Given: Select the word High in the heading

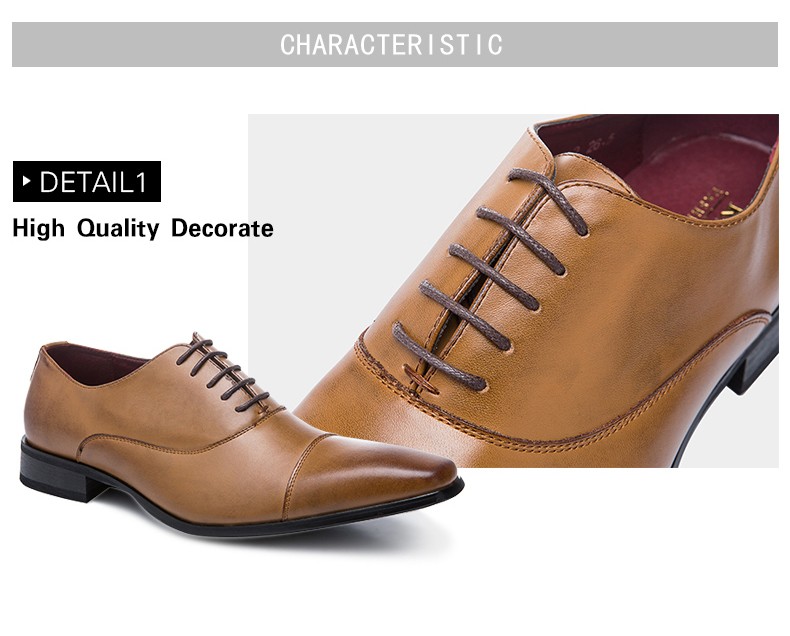Looking at the screenshot, I should [x=39, y=228].
